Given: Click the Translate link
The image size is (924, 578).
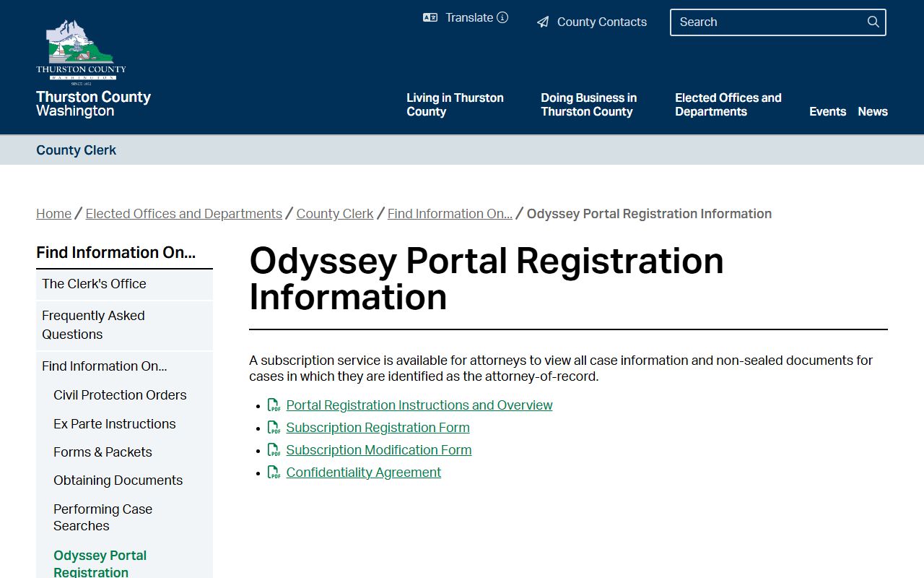Looking at the screenshot, I should click(x=469, y=17).
